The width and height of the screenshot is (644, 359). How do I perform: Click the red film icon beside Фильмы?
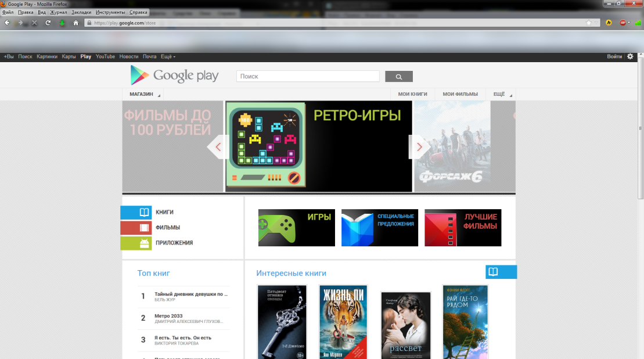136,228
